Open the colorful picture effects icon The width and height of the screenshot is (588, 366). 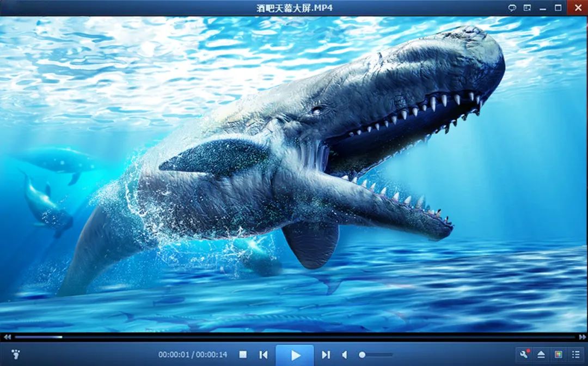(558, 354)
